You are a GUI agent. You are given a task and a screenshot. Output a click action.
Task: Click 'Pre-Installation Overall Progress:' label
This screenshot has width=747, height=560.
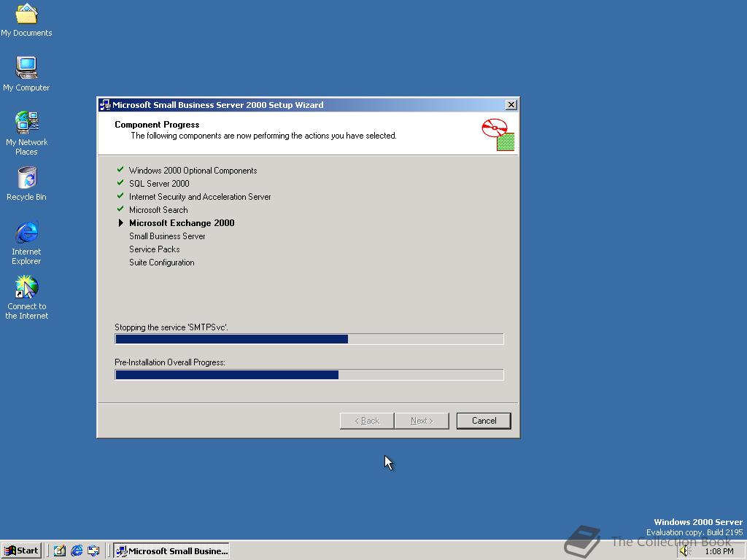coord(170,362)
